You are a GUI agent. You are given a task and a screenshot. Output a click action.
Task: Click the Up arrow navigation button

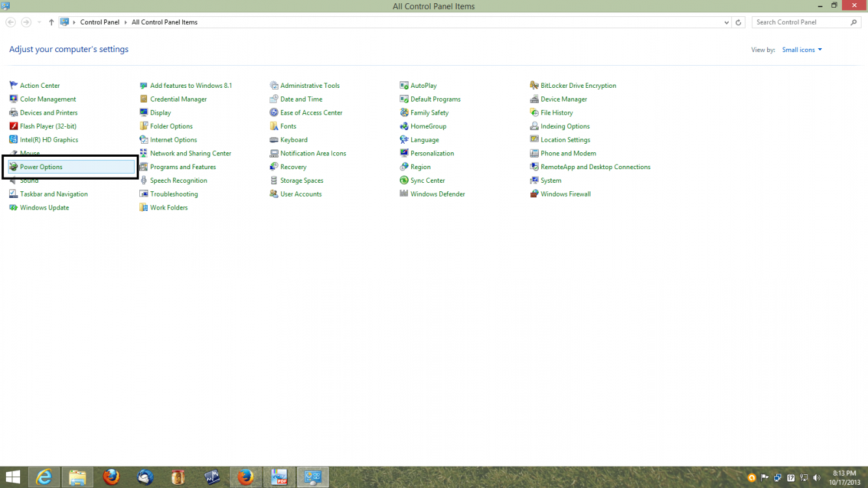pyautogui.click(x=51, y=22)
